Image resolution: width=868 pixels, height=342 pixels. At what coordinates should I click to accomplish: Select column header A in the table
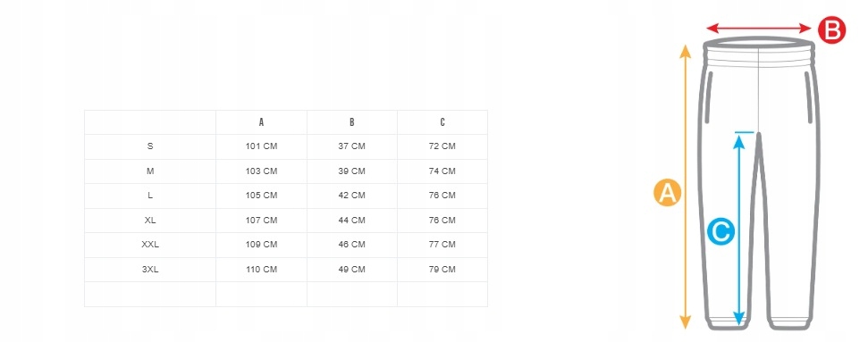click(261, 122)
